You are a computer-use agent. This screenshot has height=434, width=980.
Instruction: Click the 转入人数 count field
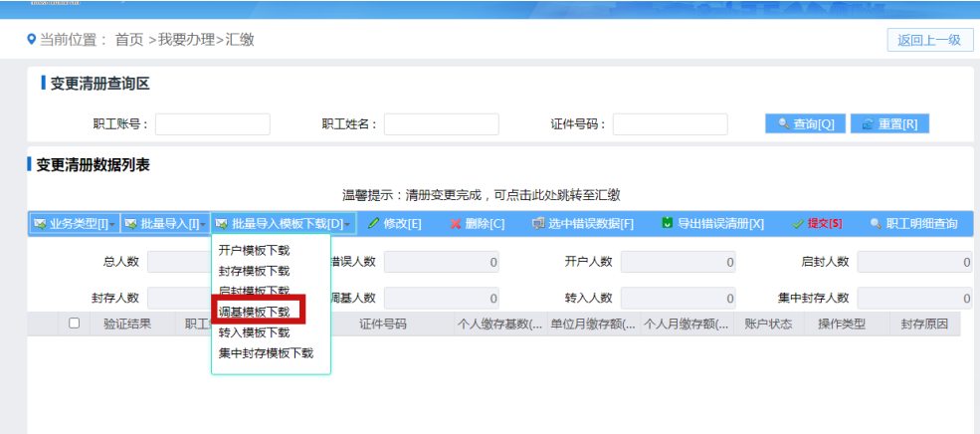point(678,299)
